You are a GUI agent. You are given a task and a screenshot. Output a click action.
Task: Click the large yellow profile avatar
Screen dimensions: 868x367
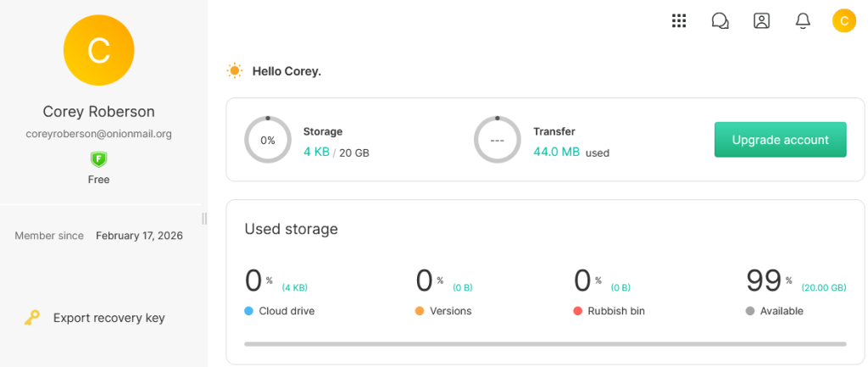click(99, 51)
